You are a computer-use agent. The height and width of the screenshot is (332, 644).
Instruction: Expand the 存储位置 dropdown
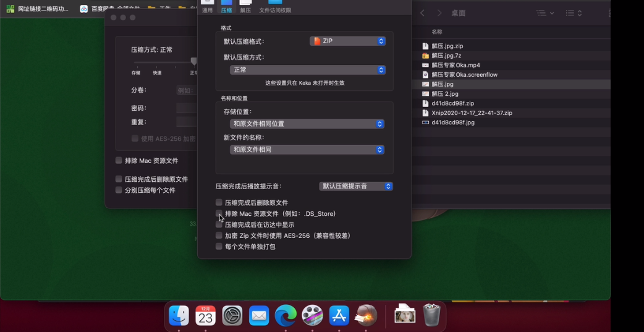click(307, 124)
